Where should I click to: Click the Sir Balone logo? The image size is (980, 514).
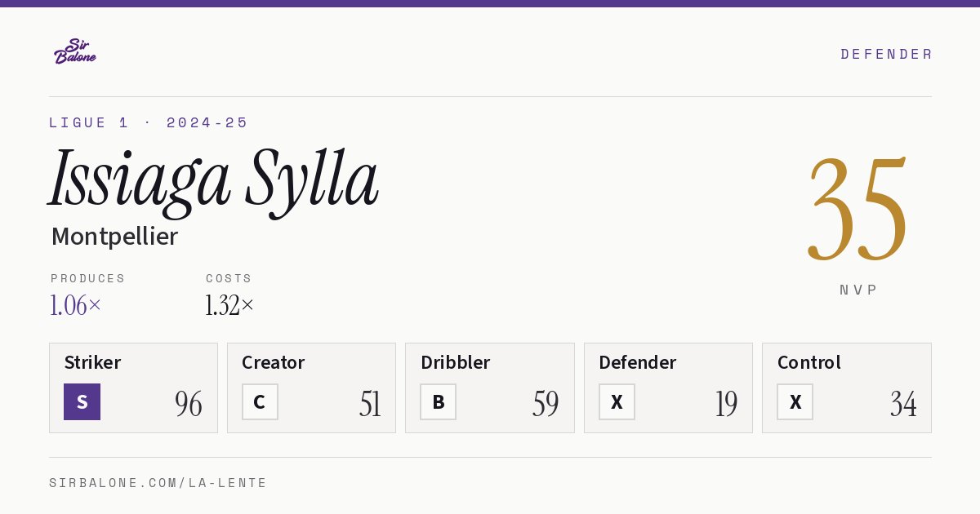tap(75, 51)
